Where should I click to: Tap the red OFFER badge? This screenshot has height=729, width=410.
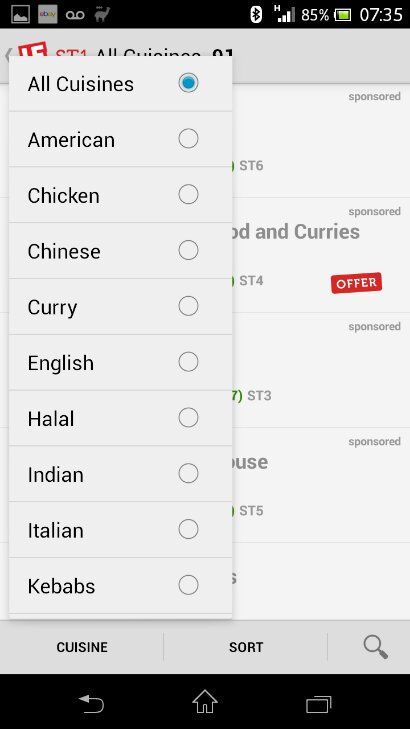coord(357,283)
